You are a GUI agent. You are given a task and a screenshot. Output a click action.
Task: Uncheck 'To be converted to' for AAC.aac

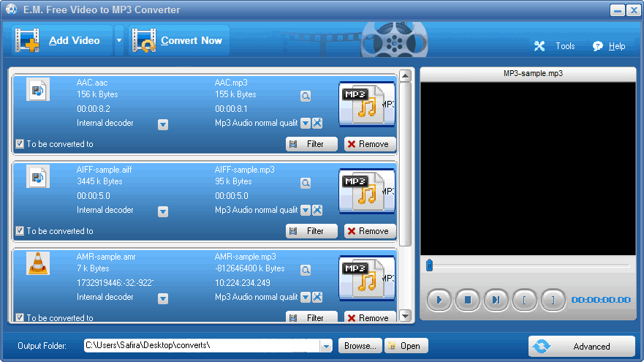click(x=20, y=144)
